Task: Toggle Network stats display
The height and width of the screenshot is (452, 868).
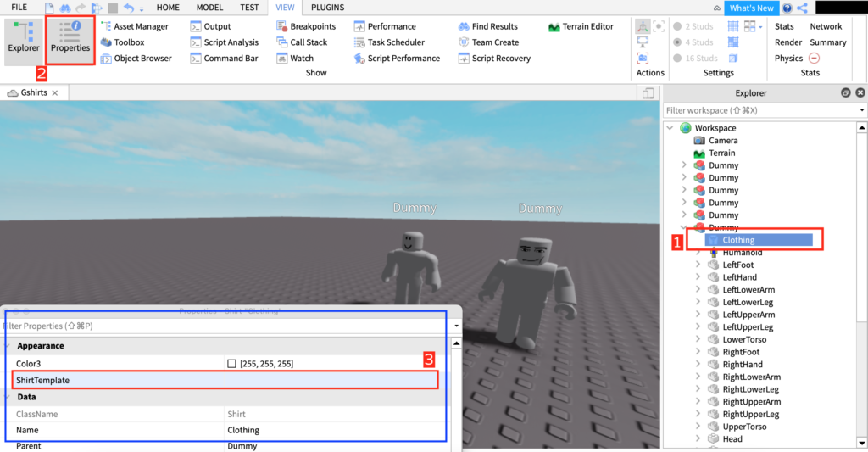Action: [x=826, y=26]
